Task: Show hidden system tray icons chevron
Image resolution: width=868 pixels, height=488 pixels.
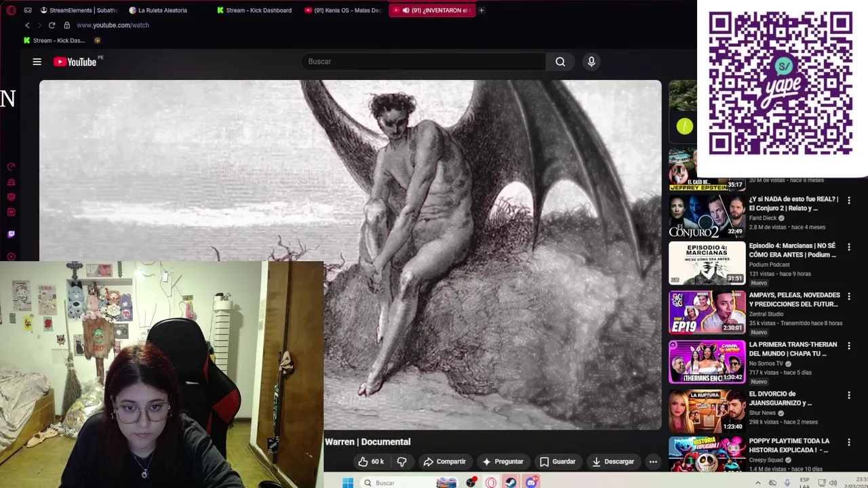Action: click(x=758, y=483)
